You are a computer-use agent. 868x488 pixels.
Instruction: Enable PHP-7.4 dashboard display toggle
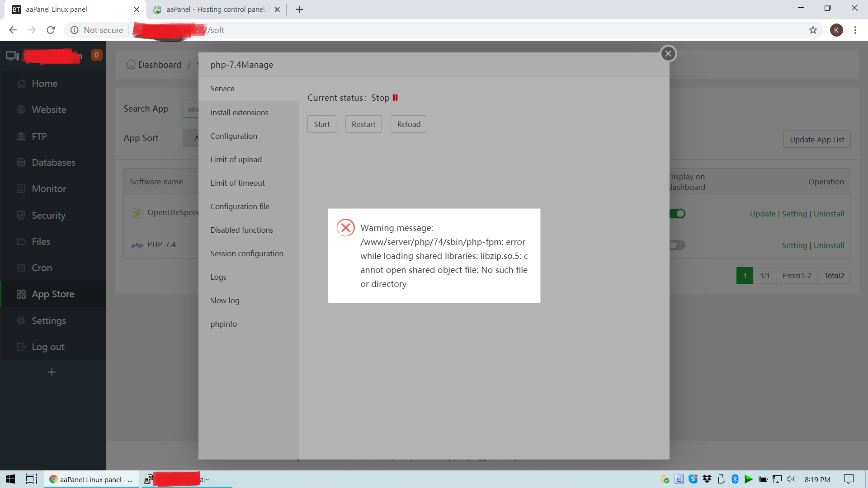pos(677,245)
